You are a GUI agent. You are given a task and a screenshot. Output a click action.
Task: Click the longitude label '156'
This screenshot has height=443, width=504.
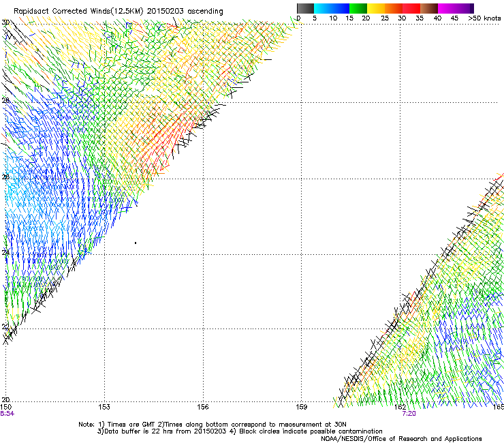pyautogui.click(x=203, y=407)
